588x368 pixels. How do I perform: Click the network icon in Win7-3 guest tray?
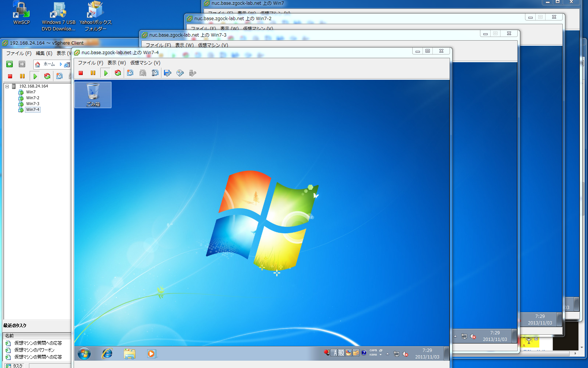(464, 336)
